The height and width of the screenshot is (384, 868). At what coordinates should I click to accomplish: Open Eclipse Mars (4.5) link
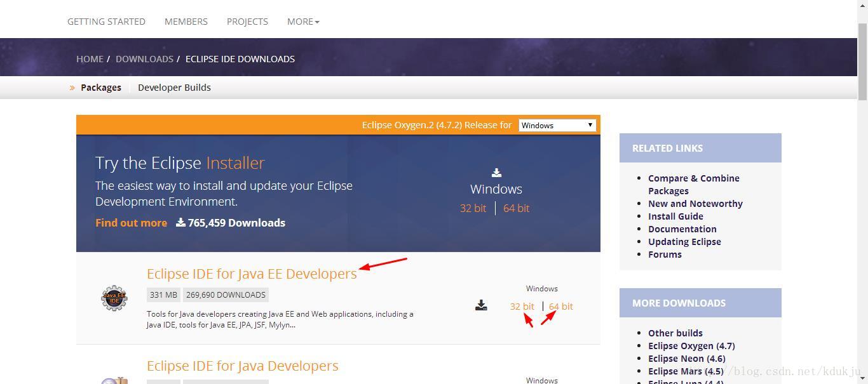pos(686,371)
